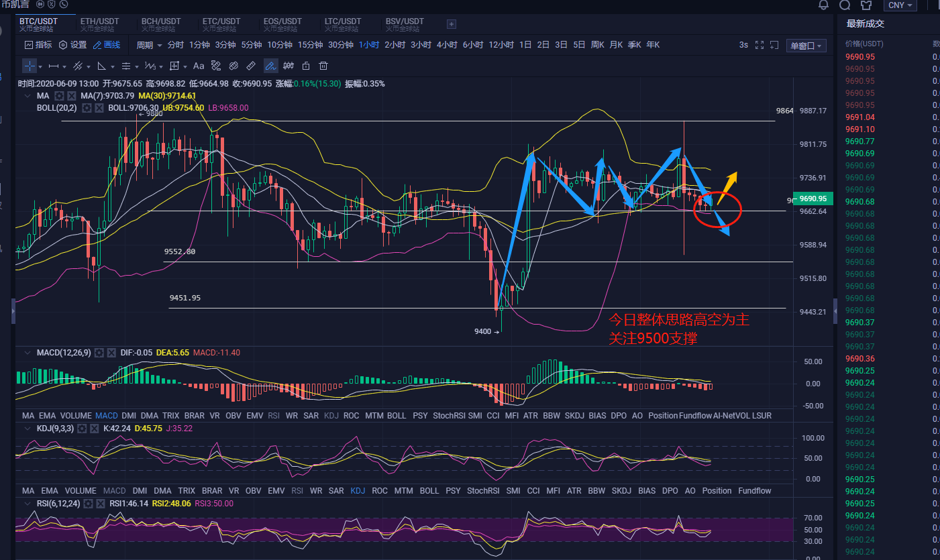940x560 pixels.
Task: Click the right panel collapse handle
Action: click(x=835, y=311)
